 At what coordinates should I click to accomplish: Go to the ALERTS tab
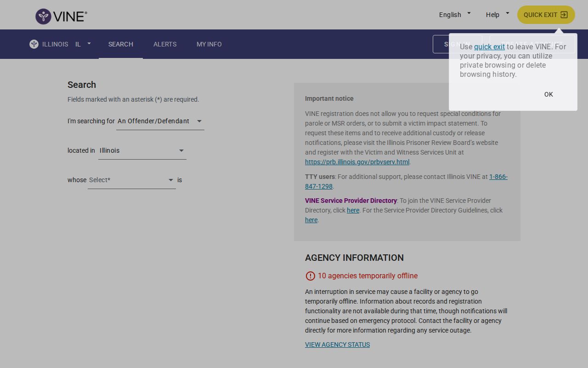point(165,44)
